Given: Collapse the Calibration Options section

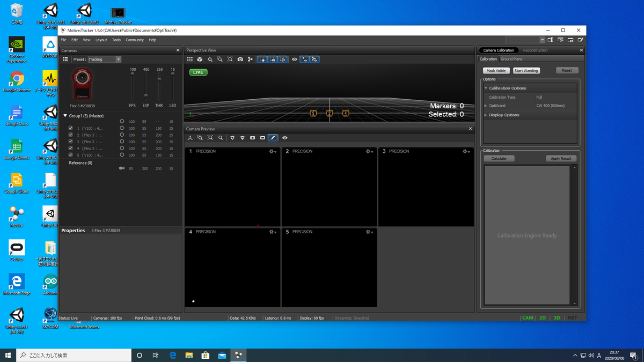Looking at the screenshot, I should [x=486, y=88].
